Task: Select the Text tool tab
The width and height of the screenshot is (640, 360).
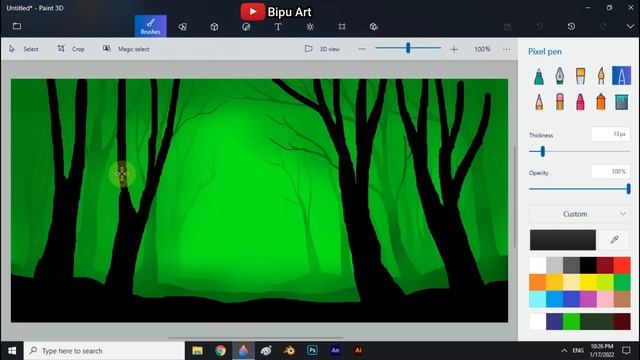Action: (x=278, y=27)
